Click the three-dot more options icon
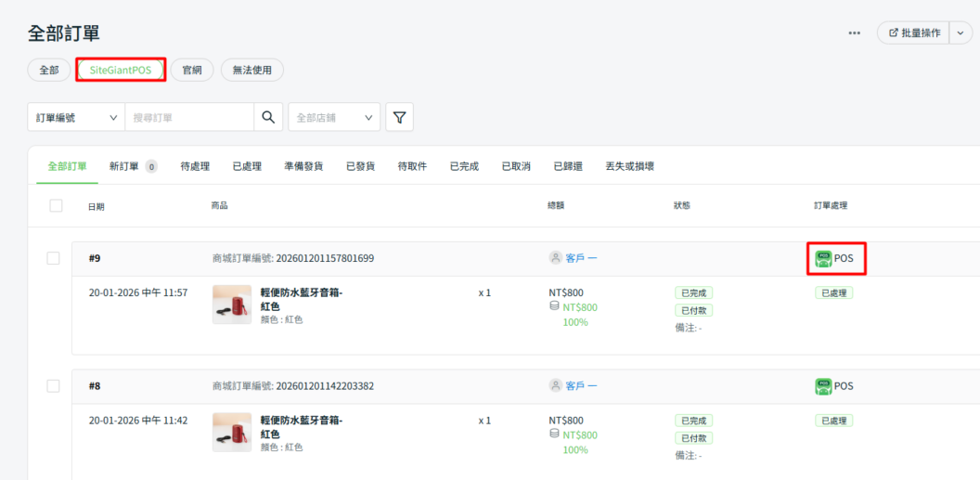The width and height of the screenshot is (980, 480). pyautogui.click(x=854, y=33)
